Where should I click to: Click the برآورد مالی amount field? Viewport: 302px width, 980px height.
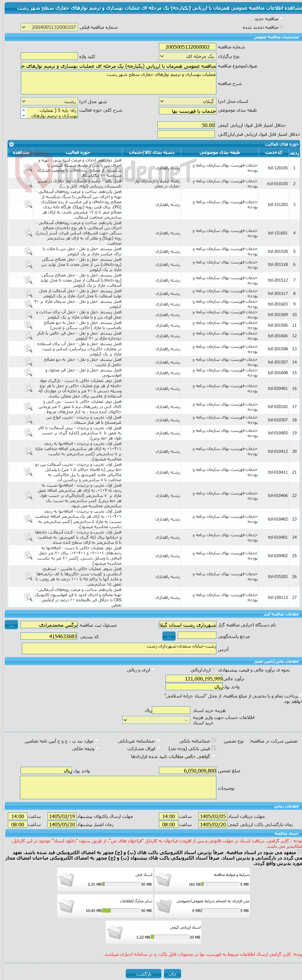[x=194, y=679]
